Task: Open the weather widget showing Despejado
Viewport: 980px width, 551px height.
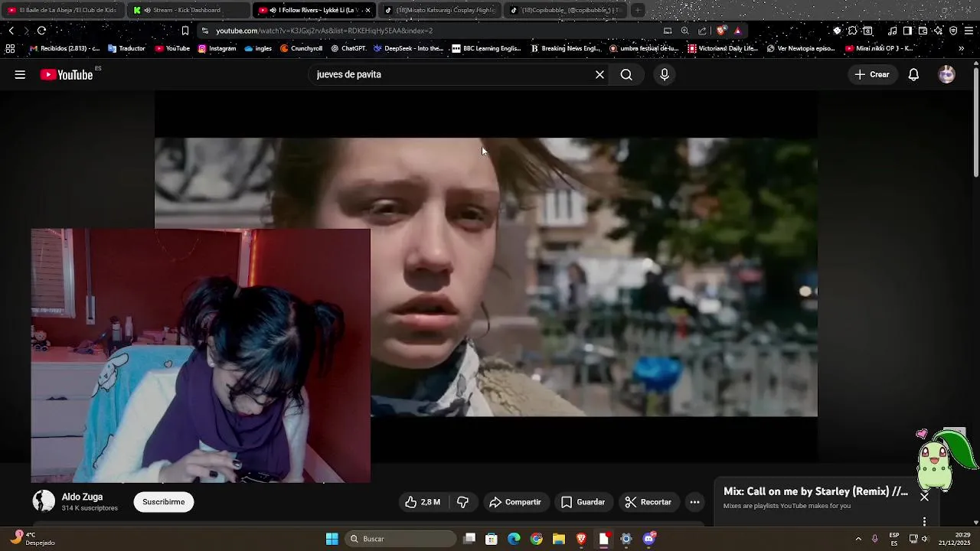Action: click(32, 539)
